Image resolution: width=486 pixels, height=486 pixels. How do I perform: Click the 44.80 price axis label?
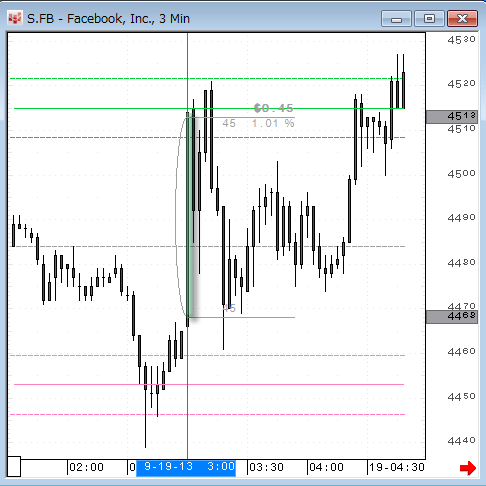(461, 263)
